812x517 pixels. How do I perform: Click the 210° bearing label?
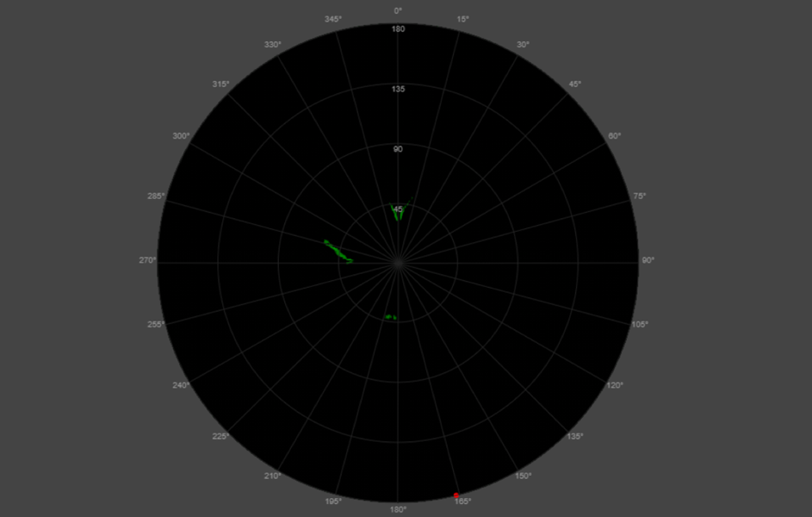(273, 476)
